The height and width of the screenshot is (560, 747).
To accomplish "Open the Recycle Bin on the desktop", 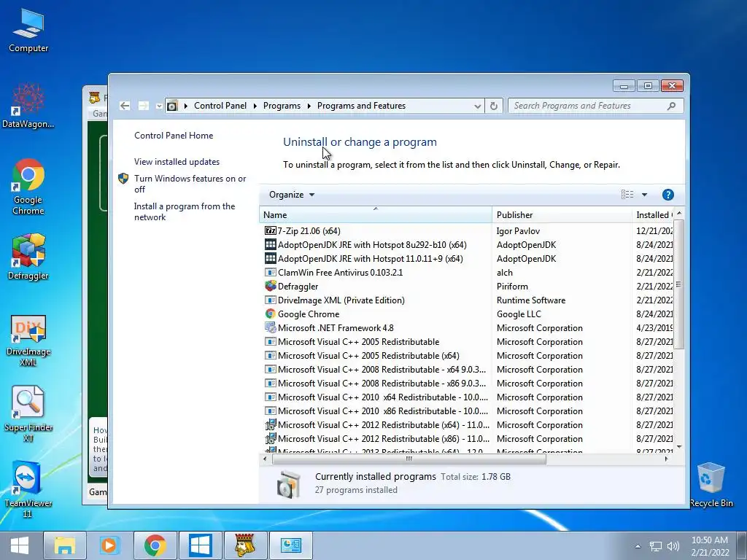I will (711, 485).
